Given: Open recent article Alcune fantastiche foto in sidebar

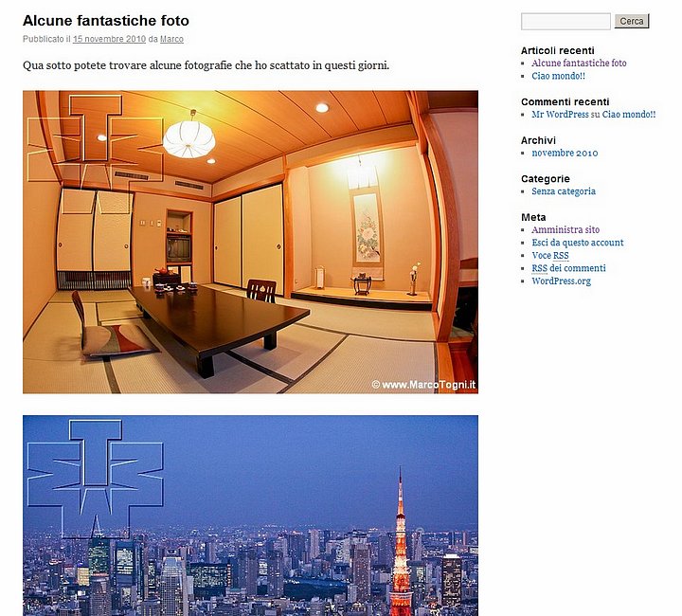Looking at the screenshot, I should (x=579, y=63).
